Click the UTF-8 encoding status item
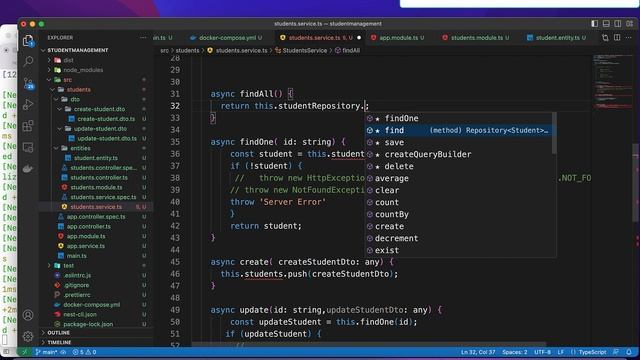This screenshot has width=640, height=360. pos(542,352)
